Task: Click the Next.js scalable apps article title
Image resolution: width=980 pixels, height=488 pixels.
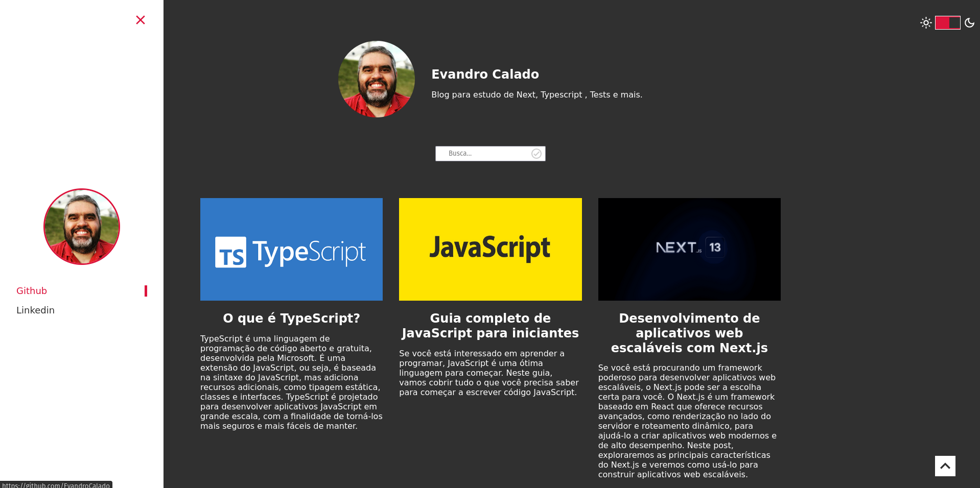Action: (x=689, y=333)
